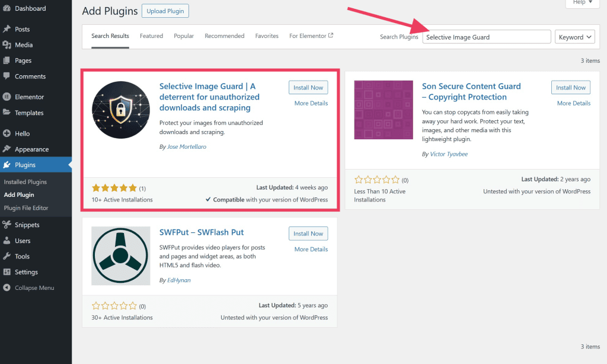Switch to the Featured tab
Image resolution: width=607 pixels, height=364 pixels.
coord(151,36)
